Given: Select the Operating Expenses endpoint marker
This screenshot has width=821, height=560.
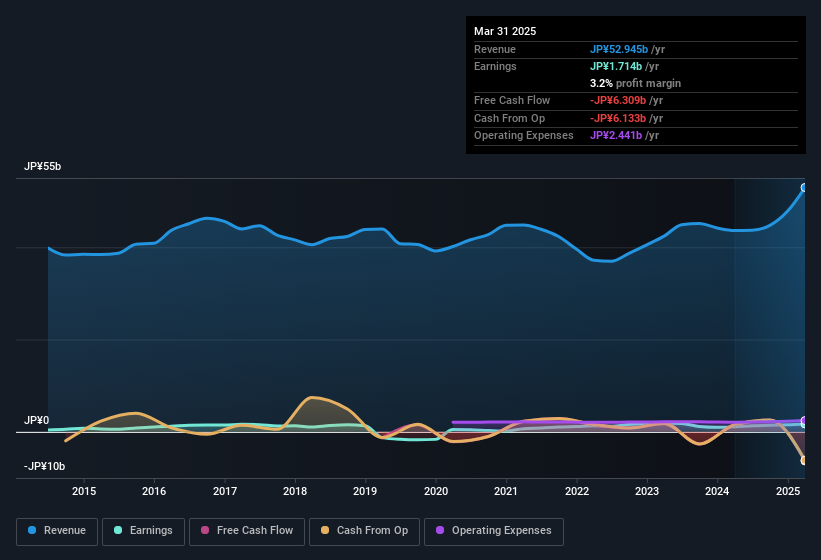Looking at the screenshot, I should [804, 421].
